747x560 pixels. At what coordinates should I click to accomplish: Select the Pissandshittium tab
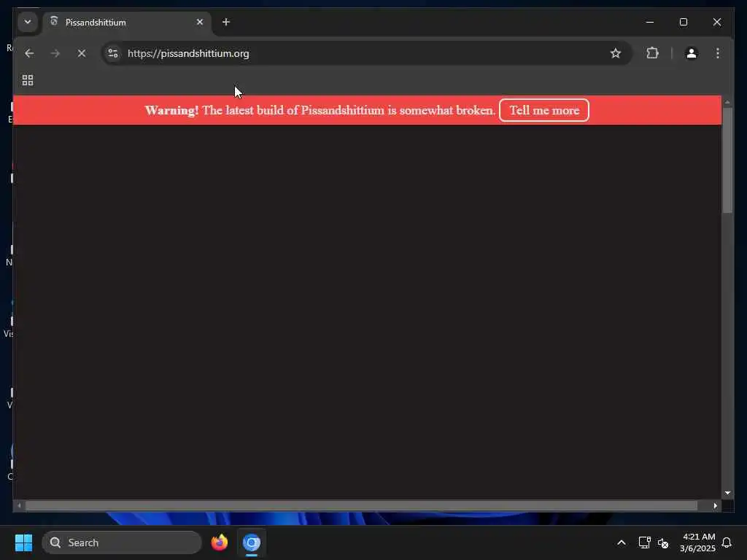coord(127,23)
